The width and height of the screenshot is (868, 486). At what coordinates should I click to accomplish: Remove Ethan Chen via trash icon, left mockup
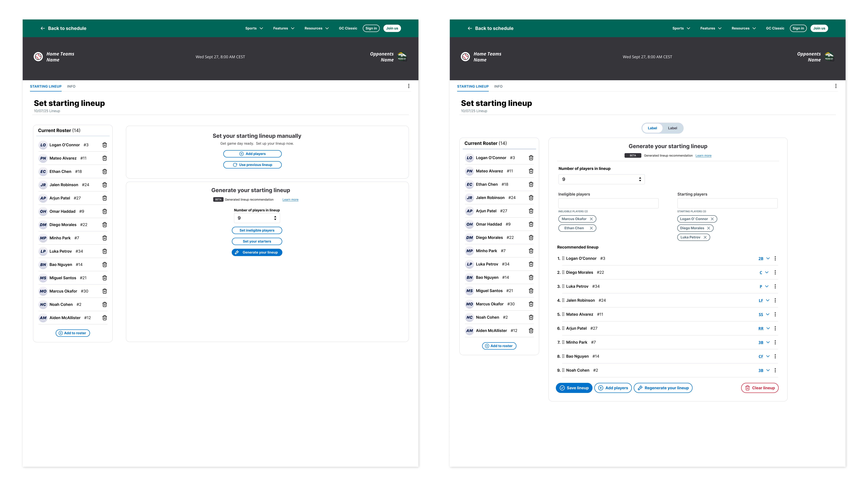click(x=104, y=172)
